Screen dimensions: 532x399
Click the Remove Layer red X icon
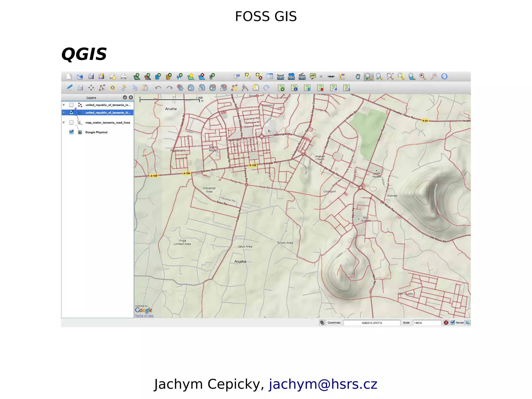202,77
